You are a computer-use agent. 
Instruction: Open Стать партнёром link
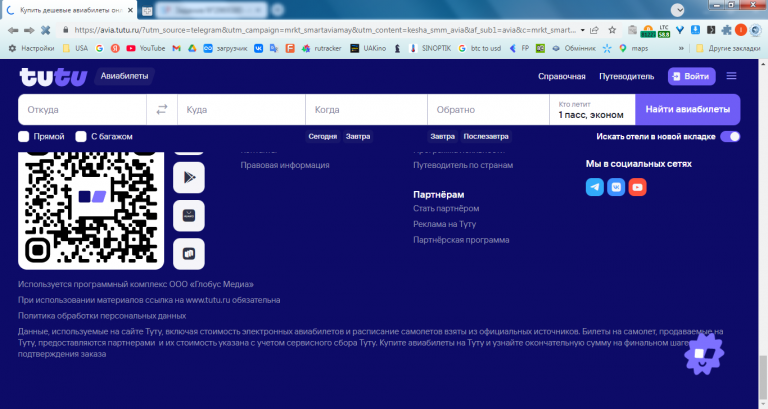(x=446, y=208)
